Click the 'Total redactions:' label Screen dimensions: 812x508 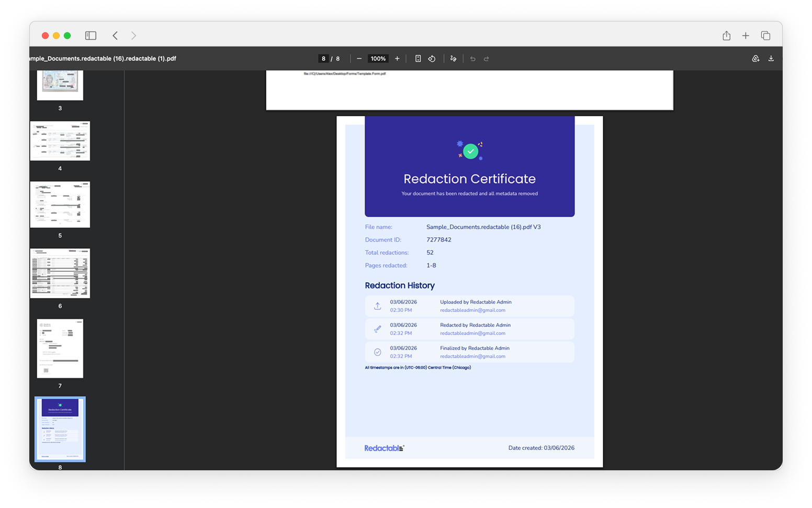[387, 252]
